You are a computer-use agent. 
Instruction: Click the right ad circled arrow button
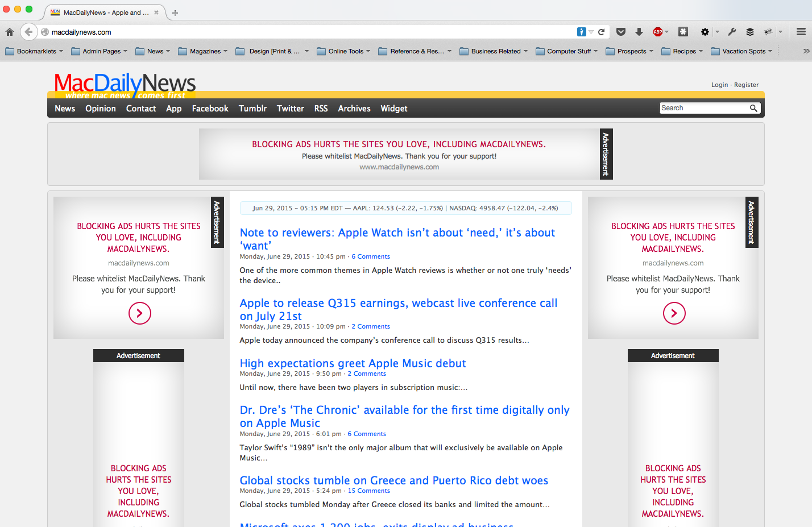coord(674,313)
